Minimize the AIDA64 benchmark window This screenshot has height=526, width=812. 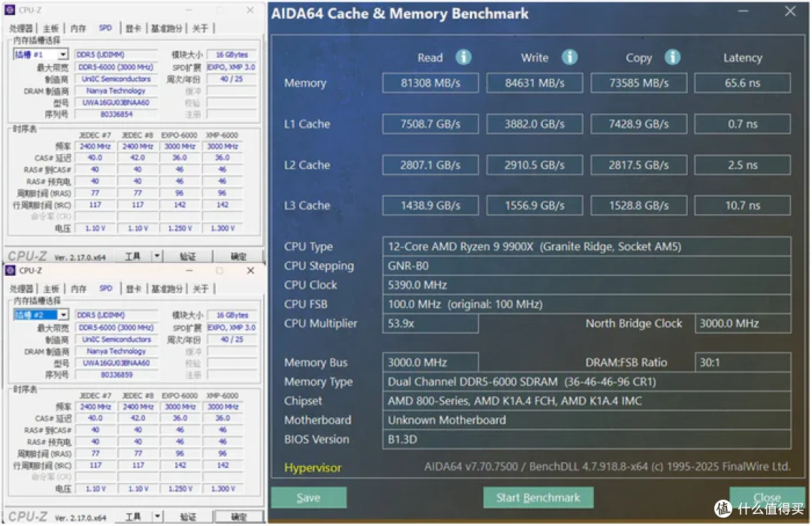point(743,11)
